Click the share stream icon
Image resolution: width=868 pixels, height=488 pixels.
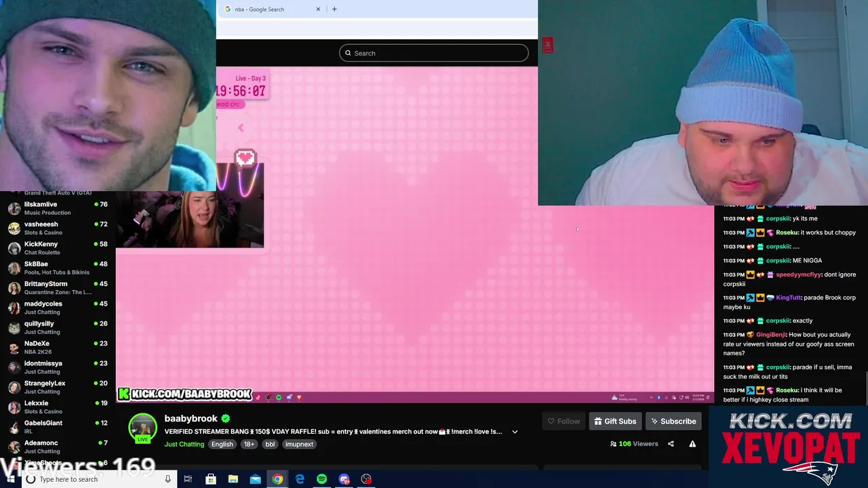671,444
